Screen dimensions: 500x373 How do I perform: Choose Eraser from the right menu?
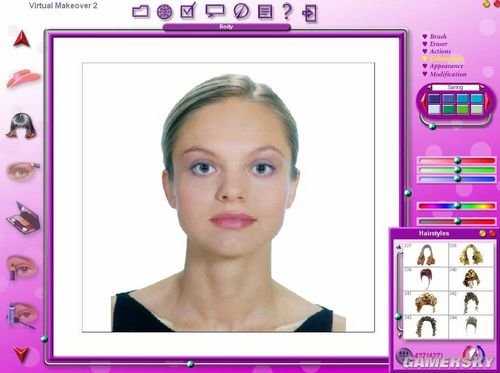[x=438, y=44]
